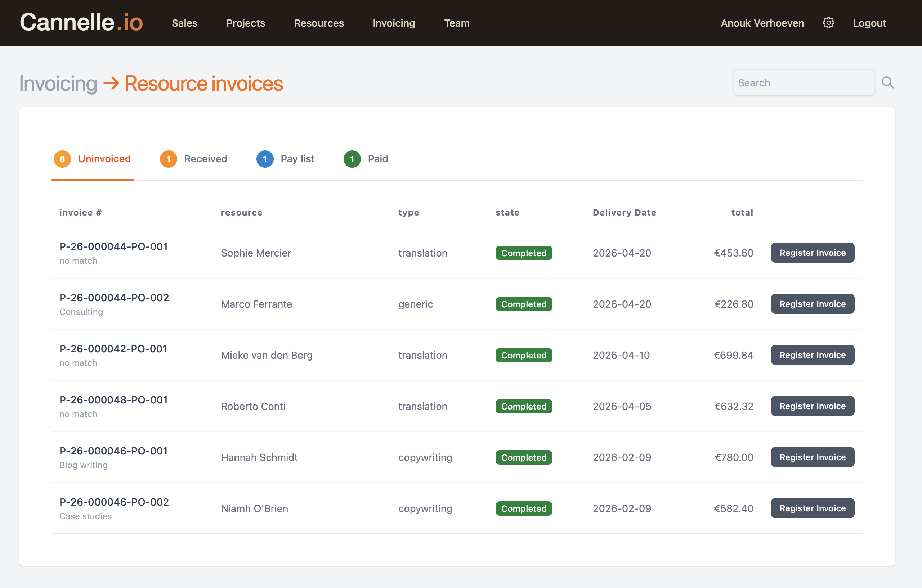
Task: Open invoice P-26-000044-PO-002
Action: pos(114,298)
